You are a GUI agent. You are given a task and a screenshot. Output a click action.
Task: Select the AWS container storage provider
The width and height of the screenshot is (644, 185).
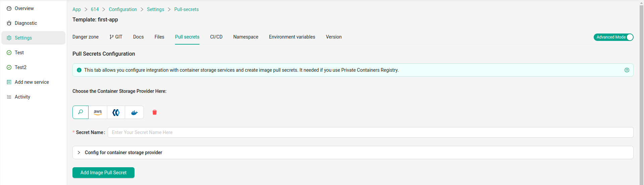(x=98, y=112)
